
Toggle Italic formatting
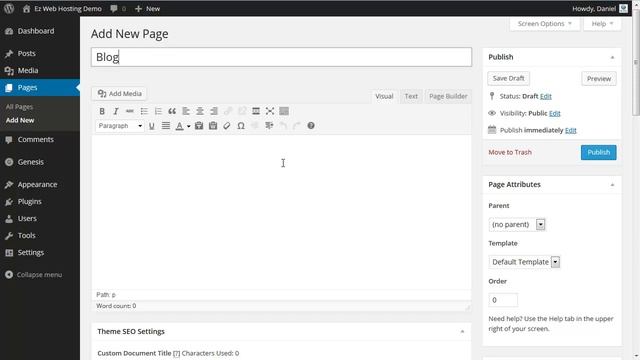coord(116,111)
